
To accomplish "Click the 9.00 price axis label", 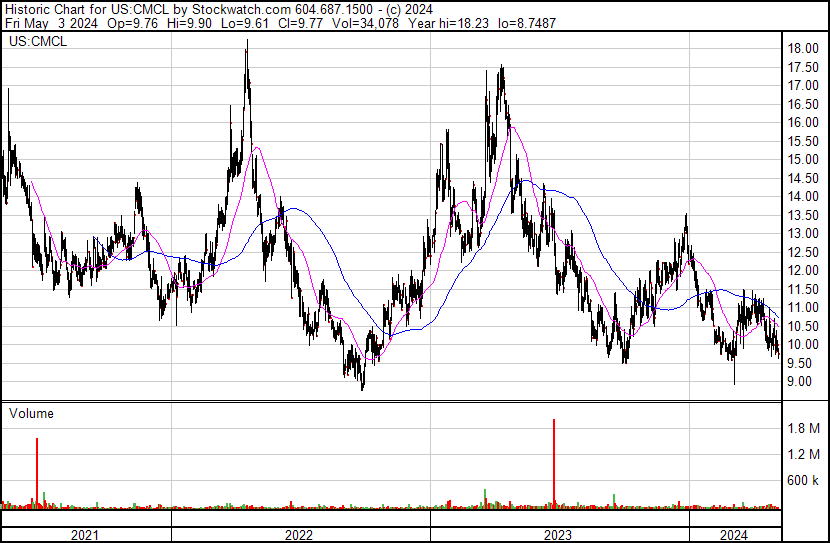I will coord(799,382).
